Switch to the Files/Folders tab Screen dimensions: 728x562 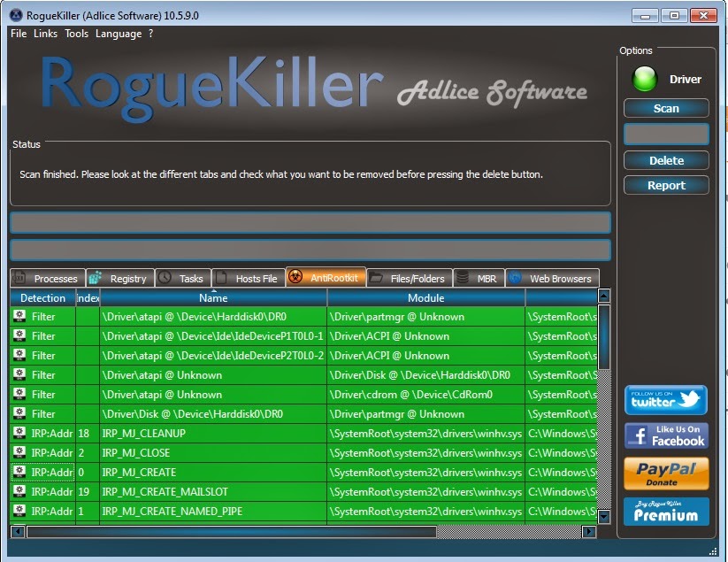coord(410,278)
